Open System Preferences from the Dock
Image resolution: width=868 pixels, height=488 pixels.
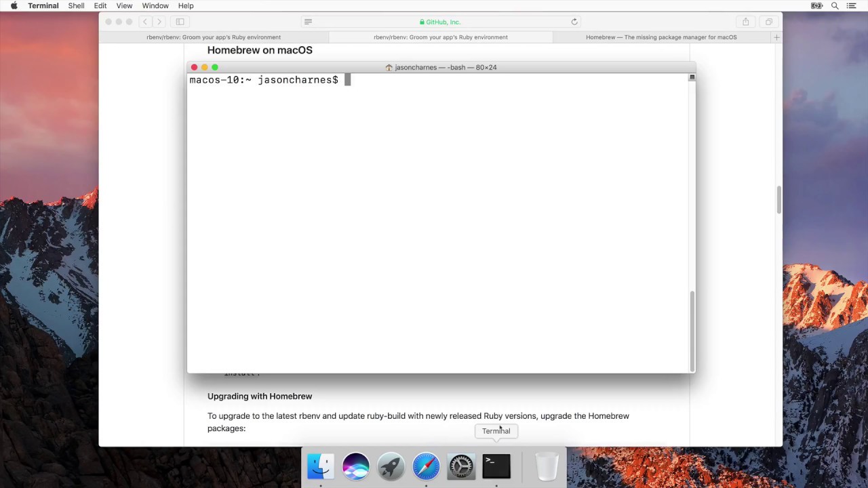[x=461, y=466]
